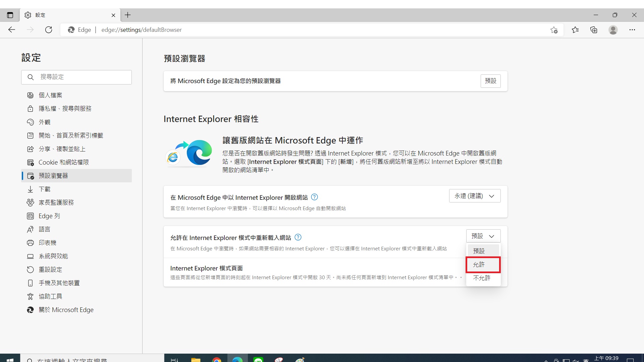Go back using the back arrow
Image resolution: width=644 pixels, height=362 pixels.
(x=12, y=30)
